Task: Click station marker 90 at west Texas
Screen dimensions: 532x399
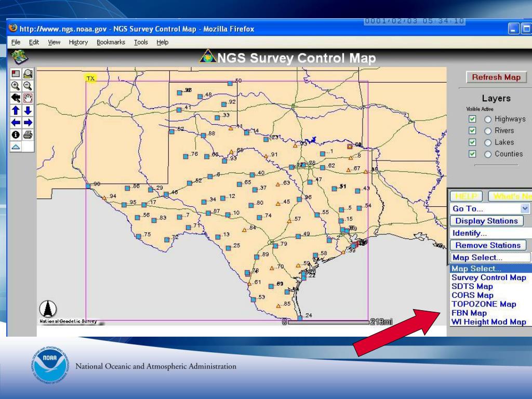Action: (88, 186)
